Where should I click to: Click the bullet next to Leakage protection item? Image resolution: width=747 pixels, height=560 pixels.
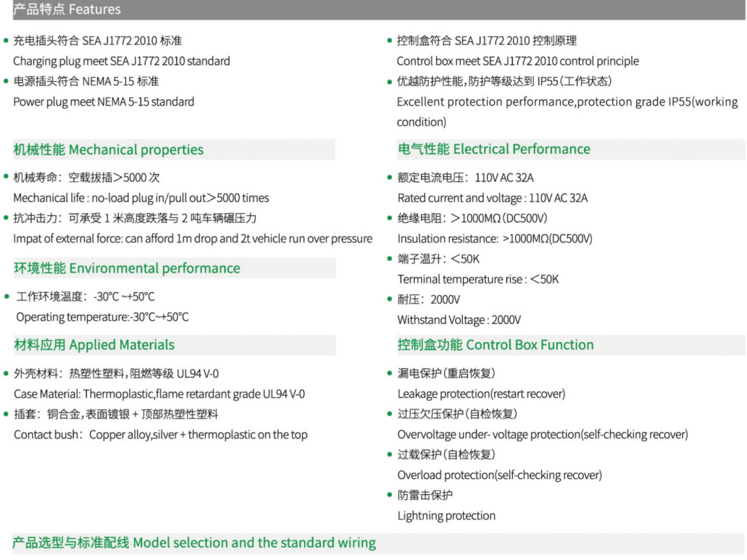click(x=390, y=373)
